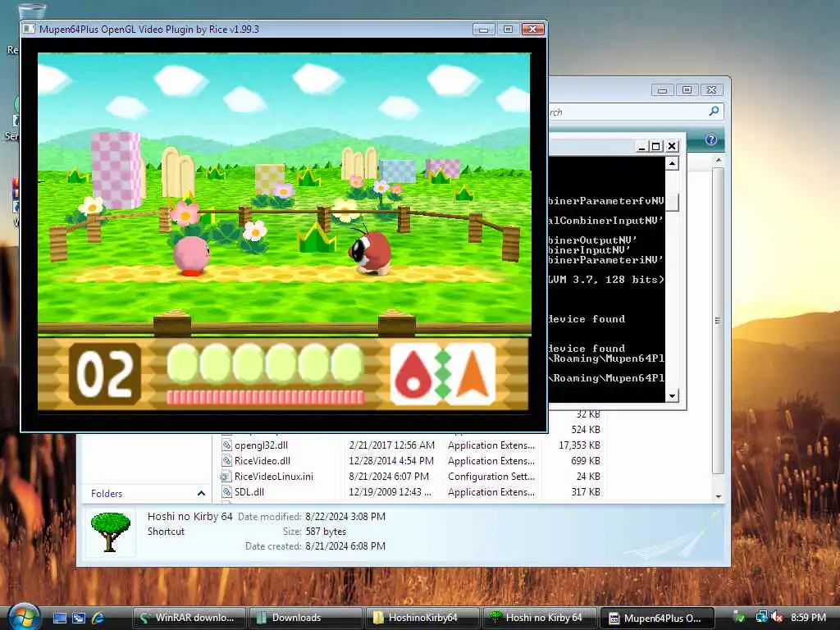This screenshot has width=840, height=630.
Task: Open the Windows Start orb
Action: point(23,616)
